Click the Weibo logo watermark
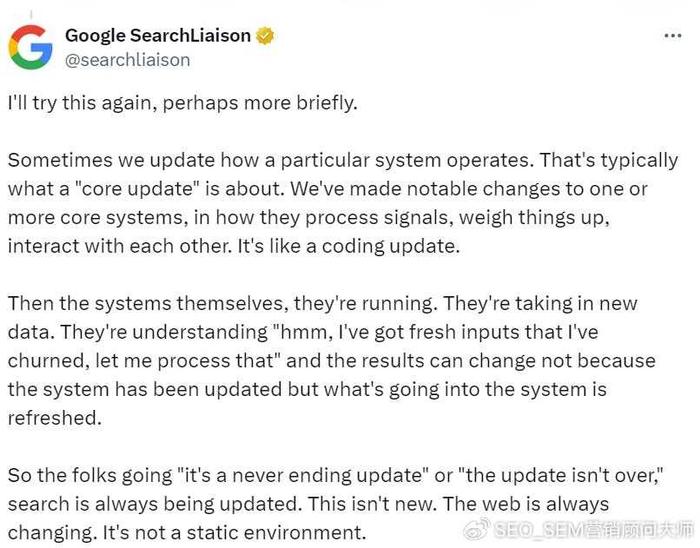Image resolution: width=700 pixels, height=548 pixels. [x=477, y=529]
